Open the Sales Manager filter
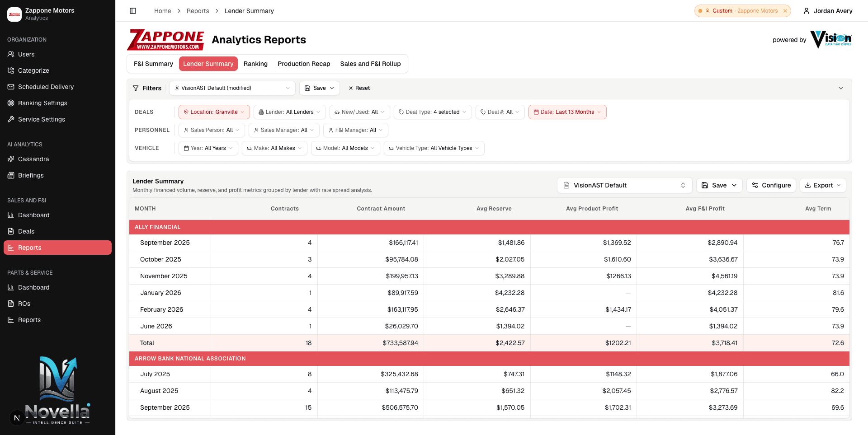The width and height of the screenshot is (868, 435). [x=284, y=130]
